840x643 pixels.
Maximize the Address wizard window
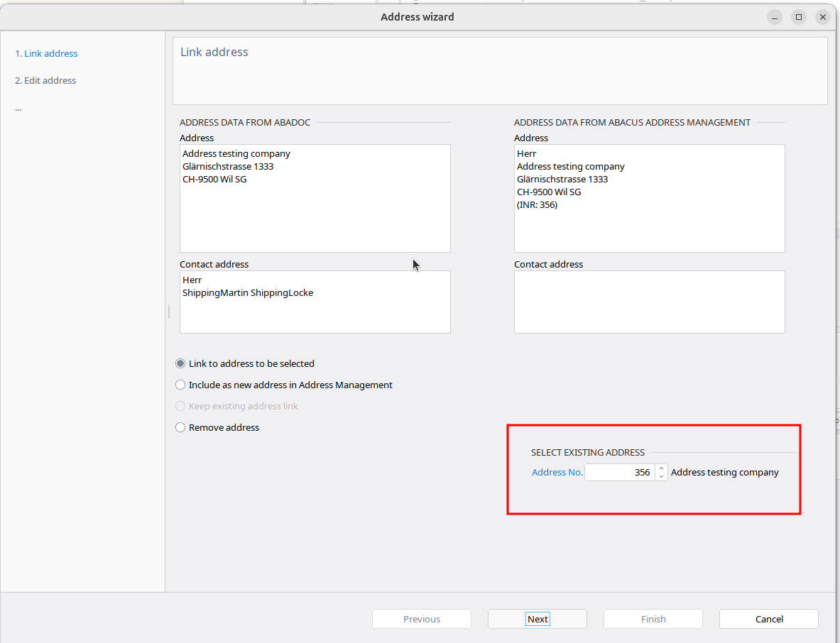799,17
